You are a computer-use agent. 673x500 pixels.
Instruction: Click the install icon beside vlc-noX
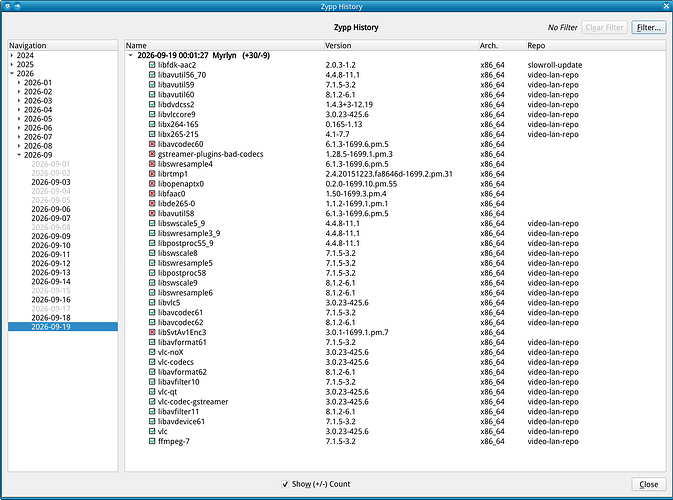pos(152,352)
